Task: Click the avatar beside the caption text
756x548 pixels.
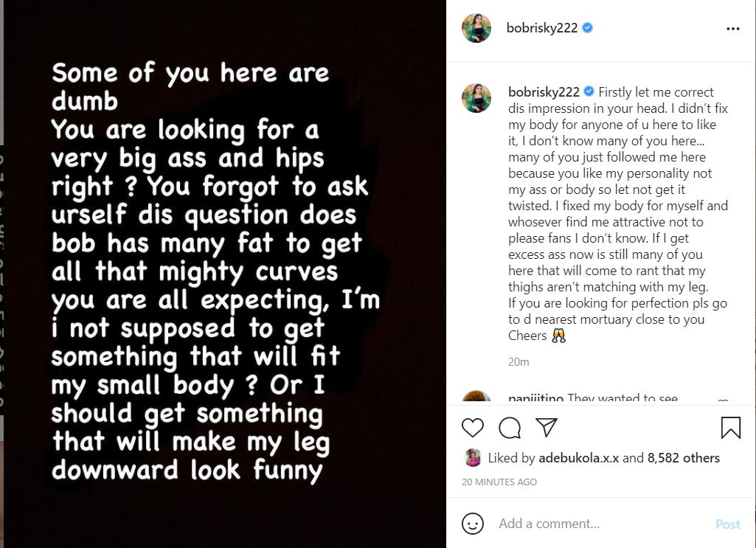Action: pos(476,98)
